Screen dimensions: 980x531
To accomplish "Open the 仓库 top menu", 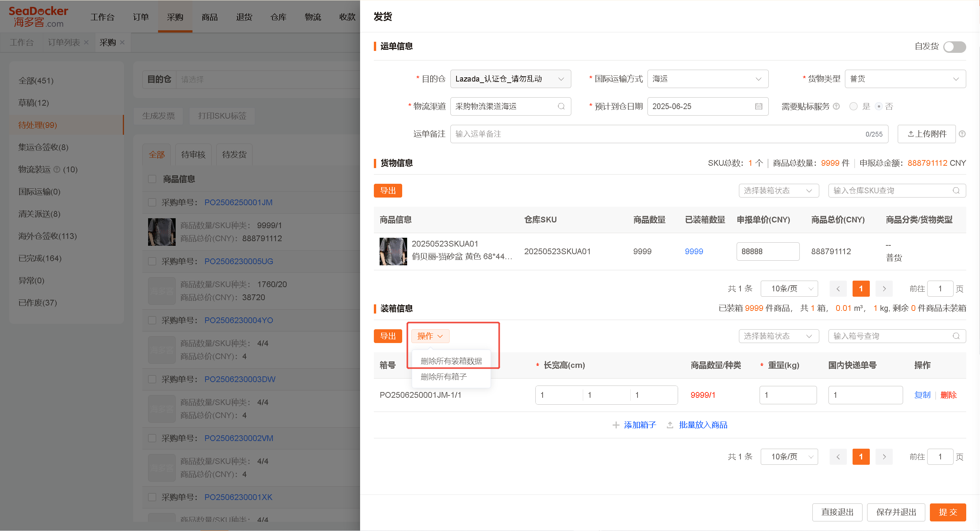I will [279, 17].
